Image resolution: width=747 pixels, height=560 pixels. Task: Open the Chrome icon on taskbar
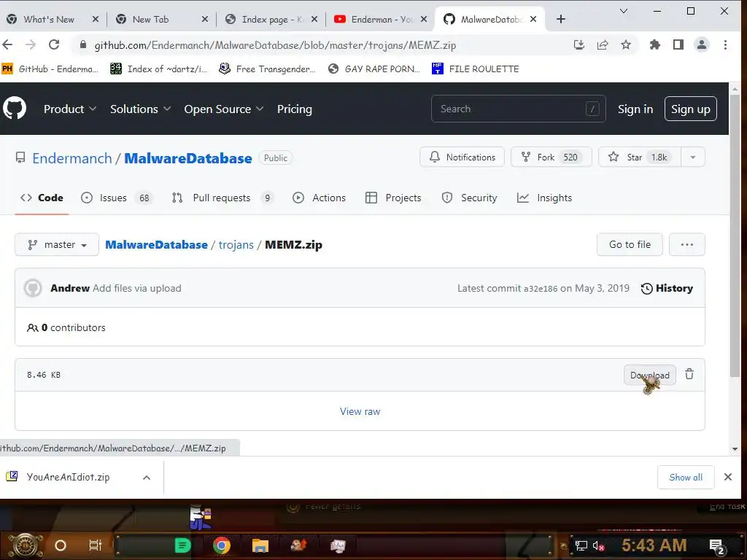click(x=222, y=545)
